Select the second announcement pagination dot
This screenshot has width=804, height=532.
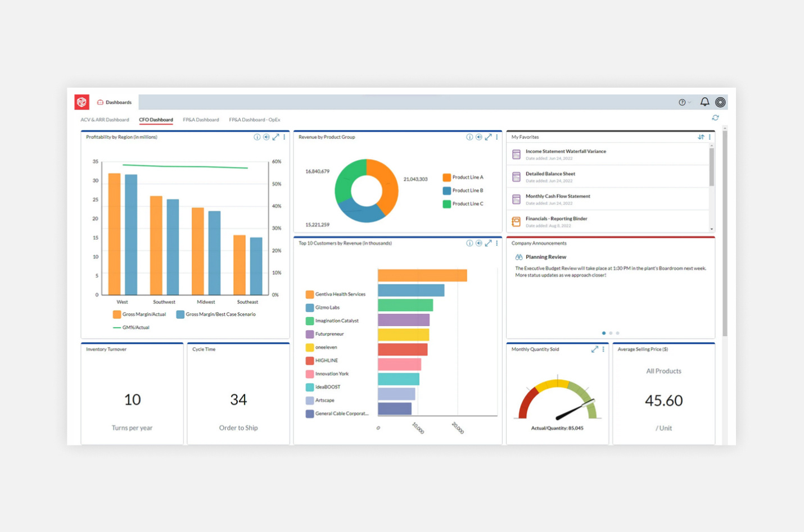(x=611, y=333)
